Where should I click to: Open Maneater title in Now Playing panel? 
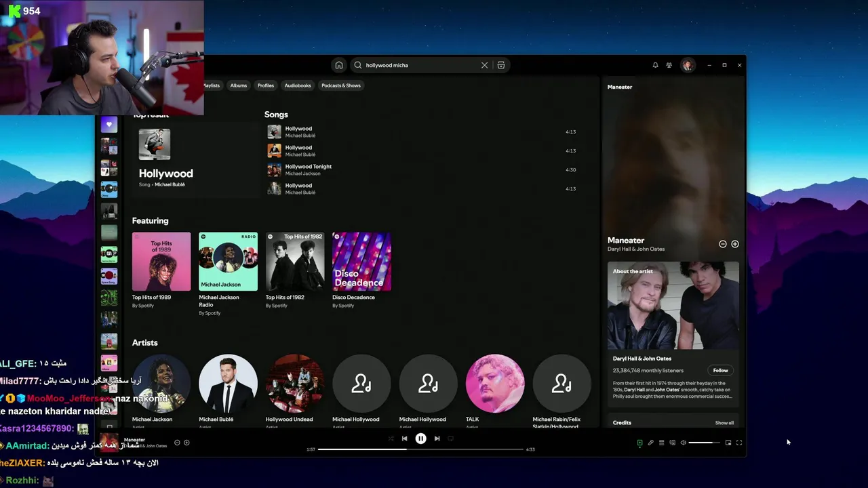pyautogui.click(x=626, y=240)
